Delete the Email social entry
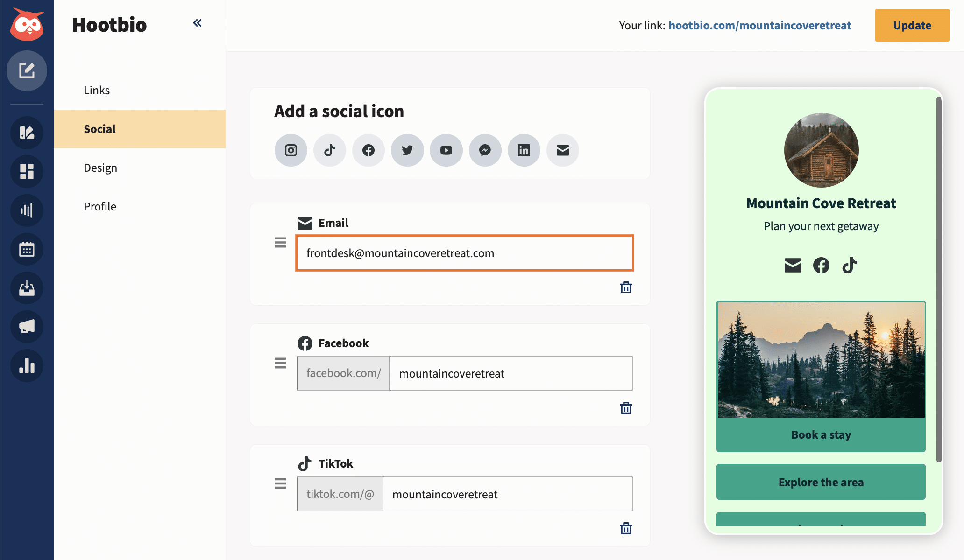The width and height of the screenshot is (964, 560). point(625,287)
